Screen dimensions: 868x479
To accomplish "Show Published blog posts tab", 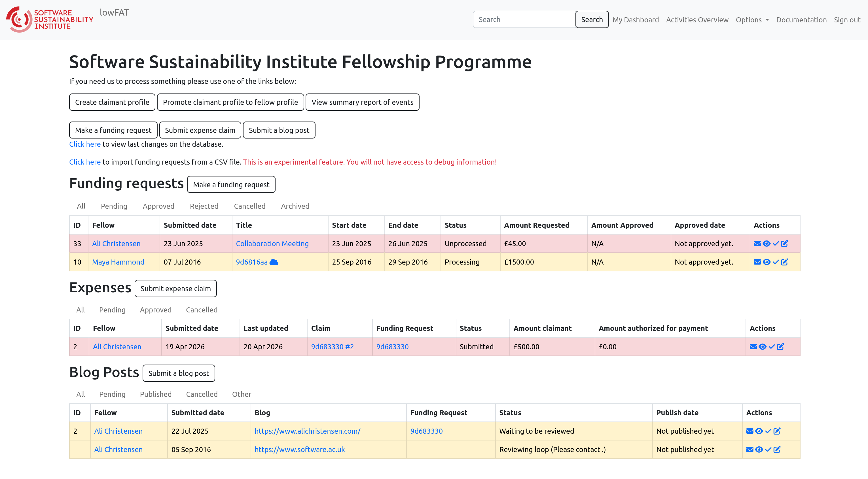I will tap(156, 394).
